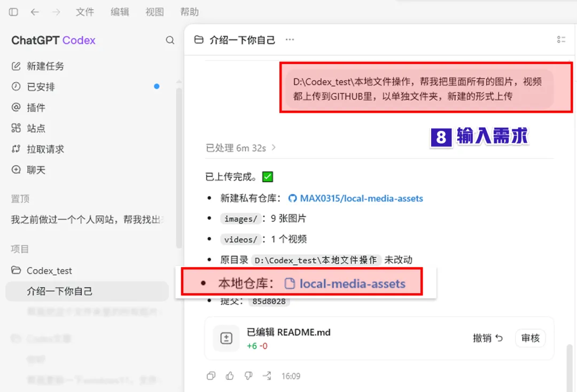This screenshot has width=577, height=392.
Task: Open pinned task 我之前做过一个个人网站
Action: pos(87,220)
